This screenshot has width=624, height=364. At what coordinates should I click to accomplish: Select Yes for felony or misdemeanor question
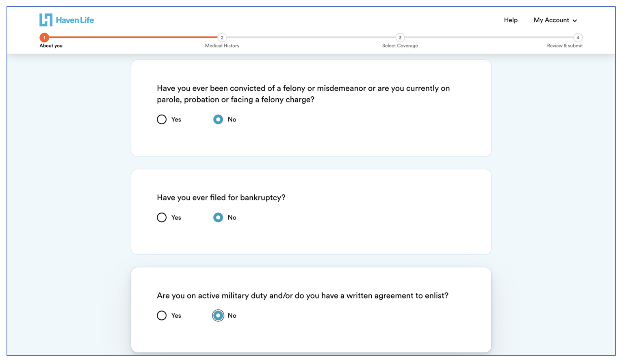point(162,119)
